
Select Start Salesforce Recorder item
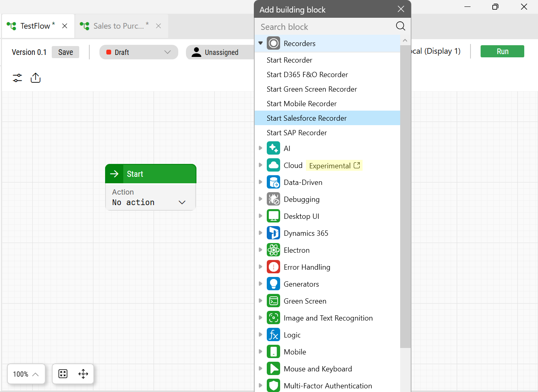(x=307, y=118)
